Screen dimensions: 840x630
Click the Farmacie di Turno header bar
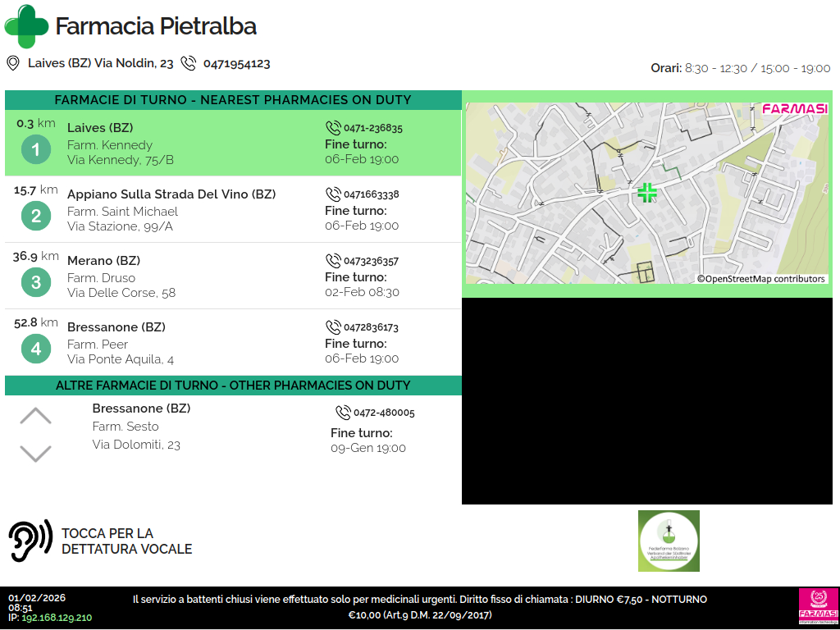[x=233, y=100]
